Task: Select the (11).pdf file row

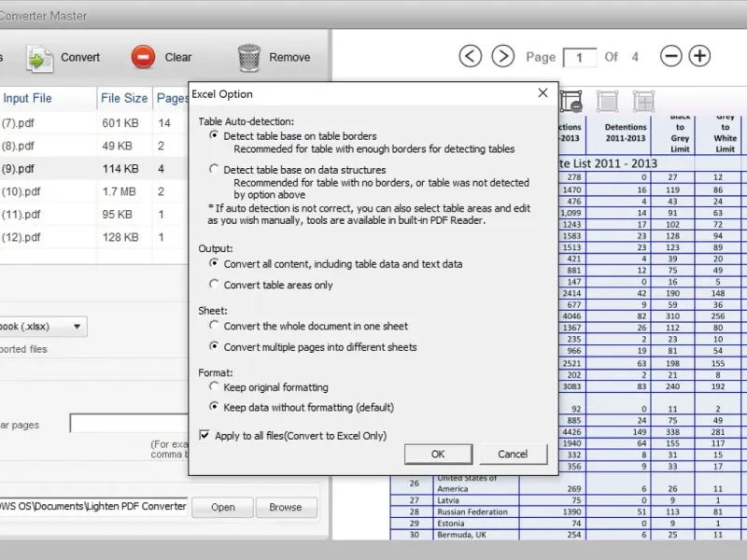Action: pos(94,215)
